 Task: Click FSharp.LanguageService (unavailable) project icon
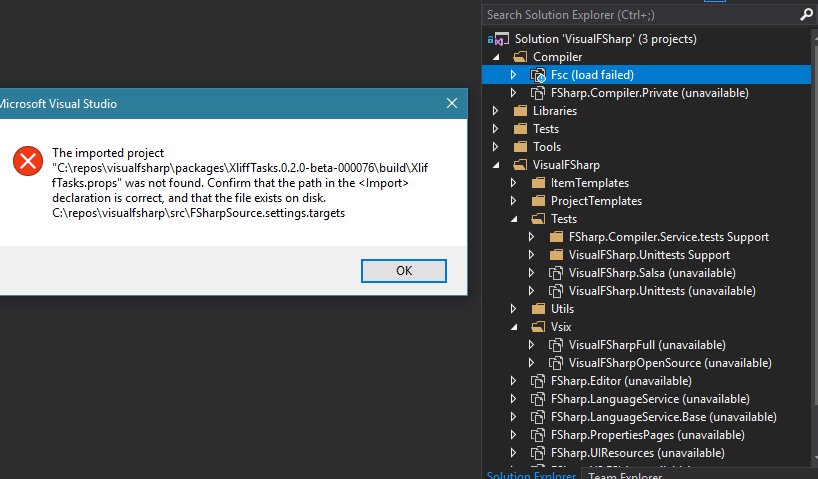click(x=538, y=399)
